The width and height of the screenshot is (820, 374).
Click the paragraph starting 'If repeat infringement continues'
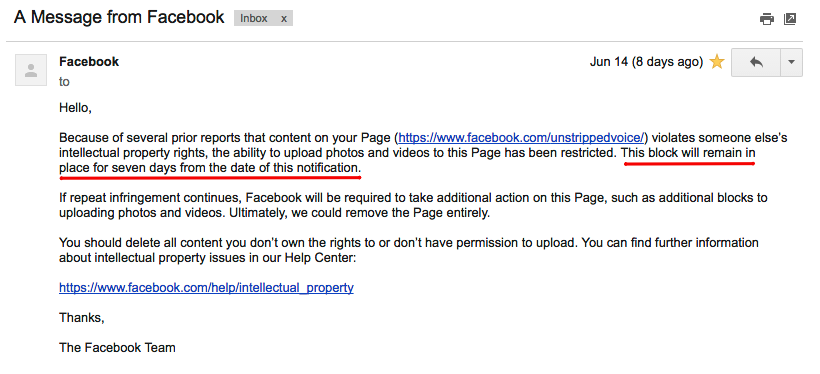pyautogui.click(x=413, y=206)
